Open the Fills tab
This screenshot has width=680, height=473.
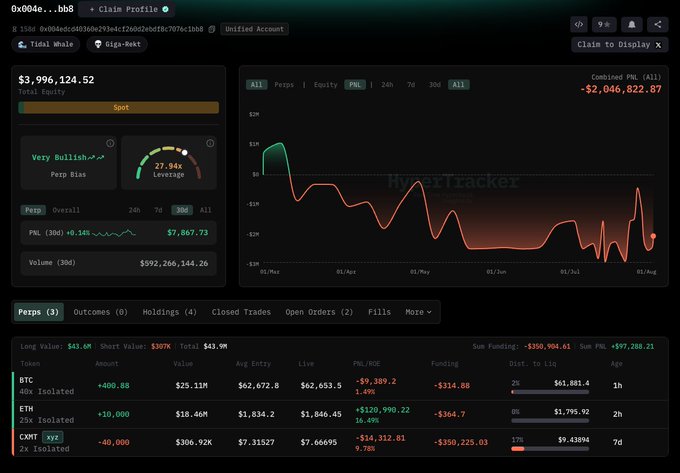click(379, 312)
